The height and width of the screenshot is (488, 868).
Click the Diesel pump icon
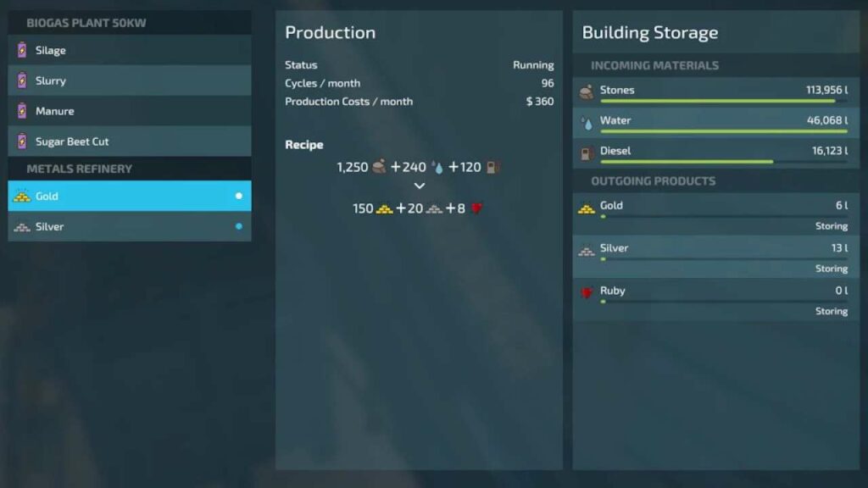tap(585, 152)
